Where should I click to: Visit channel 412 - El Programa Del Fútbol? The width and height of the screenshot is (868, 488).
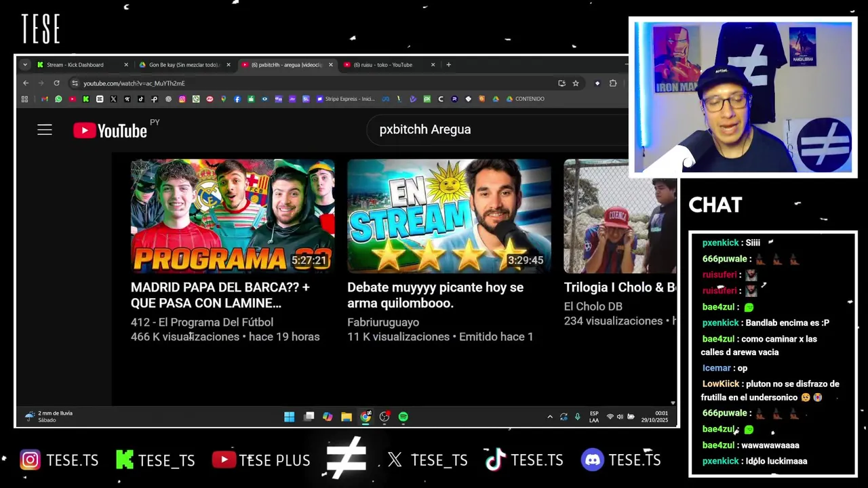point(202,323)
